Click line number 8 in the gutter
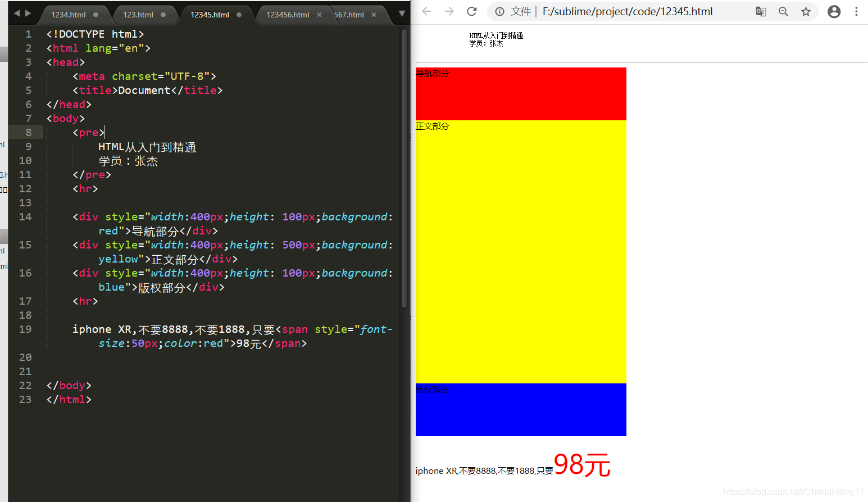The width and height of the screenshot is (868, 502). tap(28, 132)
